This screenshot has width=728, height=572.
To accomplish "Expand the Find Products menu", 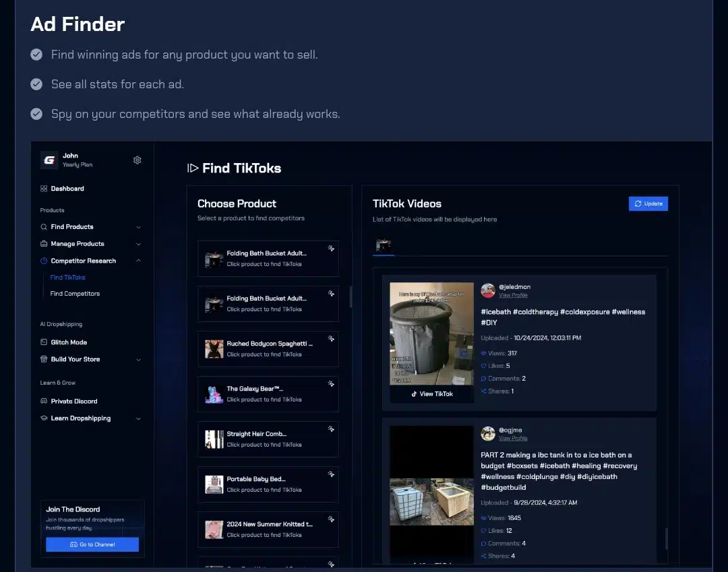I will [x=139, y=227].
